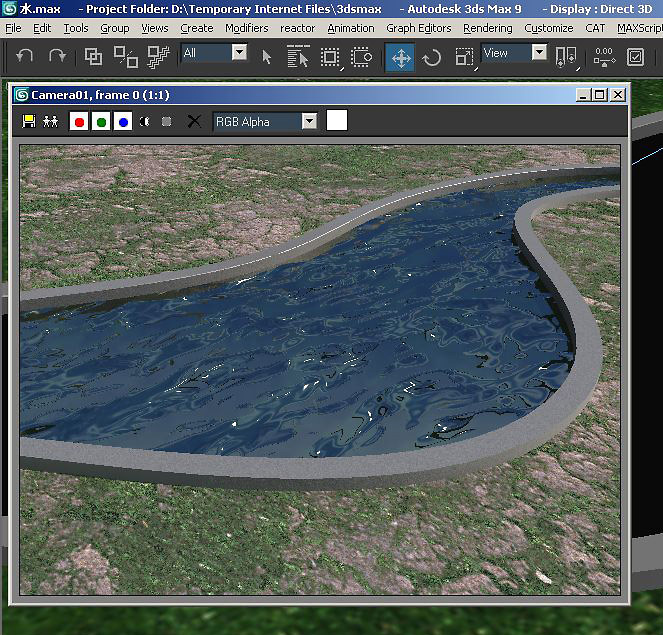
Task: Open the 'All' selection filter dropdown
Action: (239, 53)
